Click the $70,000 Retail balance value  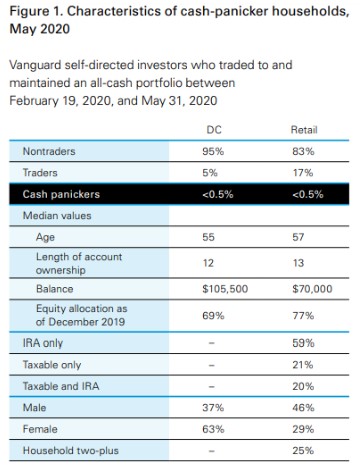312,289
